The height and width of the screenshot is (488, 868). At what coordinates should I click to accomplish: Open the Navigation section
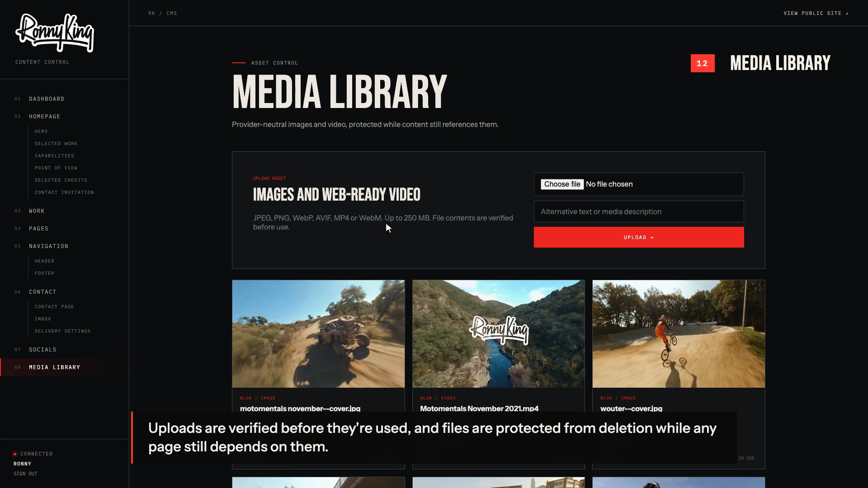coord(49,246)
